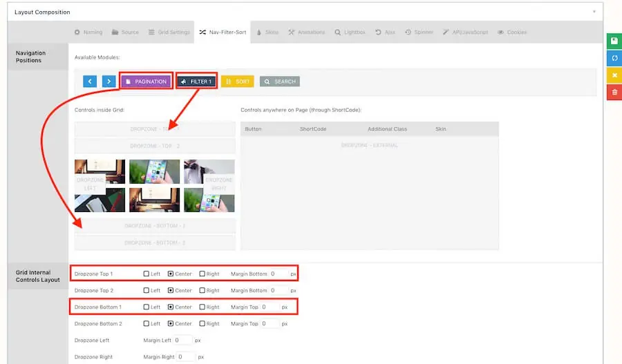Open the Spinner tab
This screenshot has height=364, width=622.
(419, 32)
